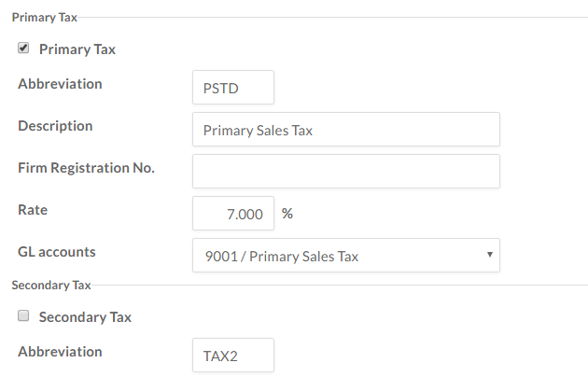Click the bold Primary Tax checkbox label
The height and width of the screenshot is (377, 588).
(x=77, y=49)
